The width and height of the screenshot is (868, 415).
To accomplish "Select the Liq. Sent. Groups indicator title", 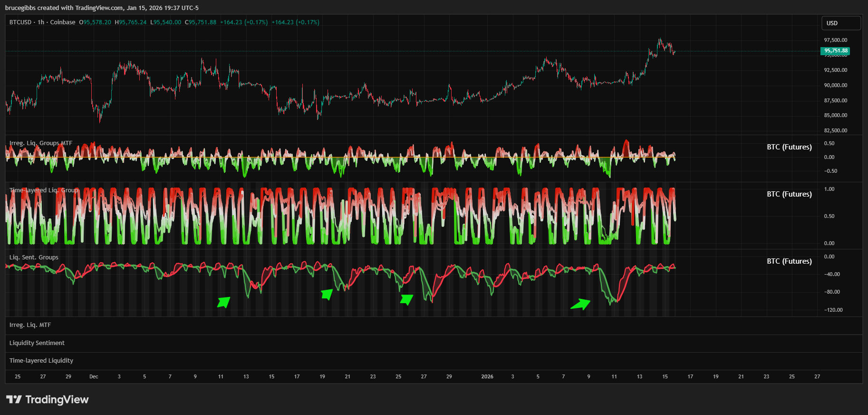I will point(34,257).
